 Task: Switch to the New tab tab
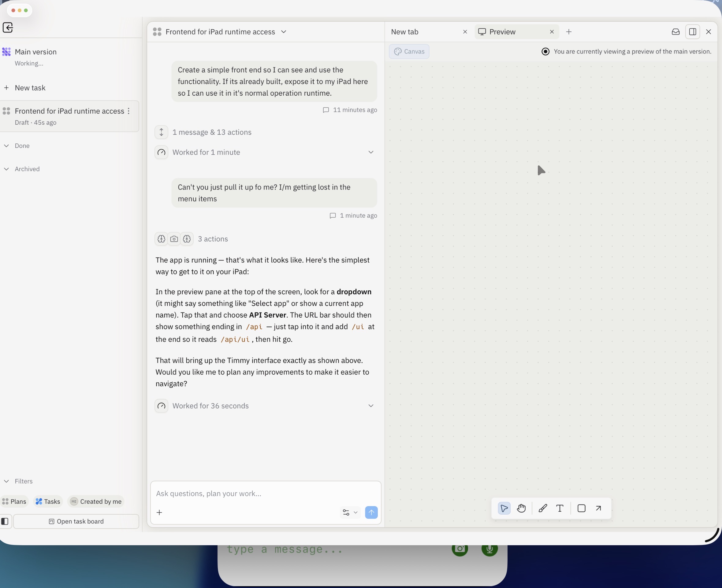(x=405, y=32)
